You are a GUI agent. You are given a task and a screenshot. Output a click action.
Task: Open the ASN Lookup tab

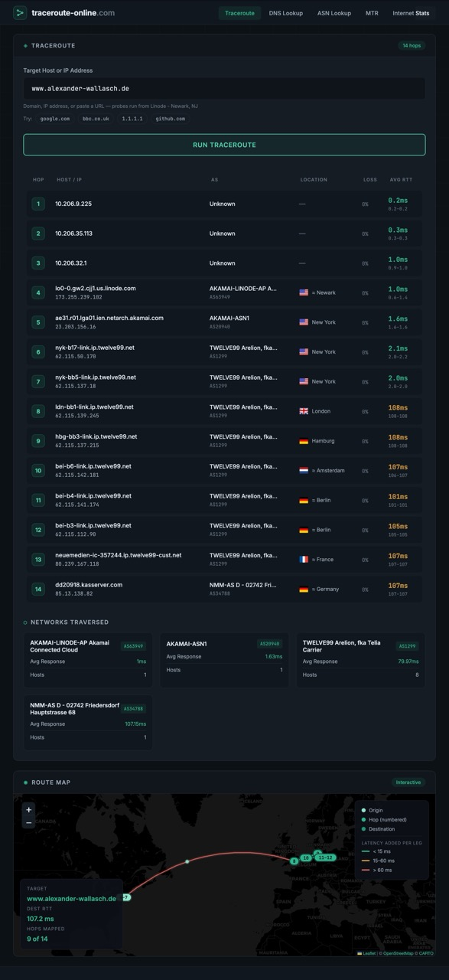[334, 13]
